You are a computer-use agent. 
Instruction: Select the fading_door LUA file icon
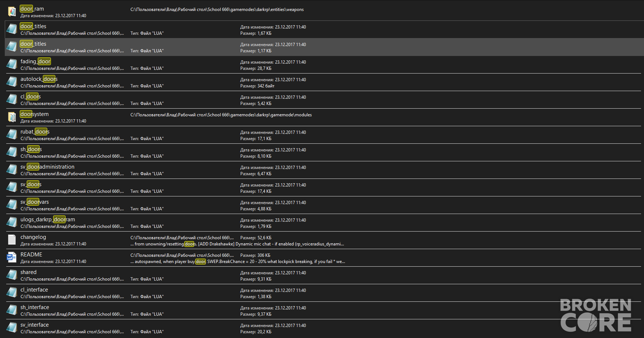tap(12, 64)
